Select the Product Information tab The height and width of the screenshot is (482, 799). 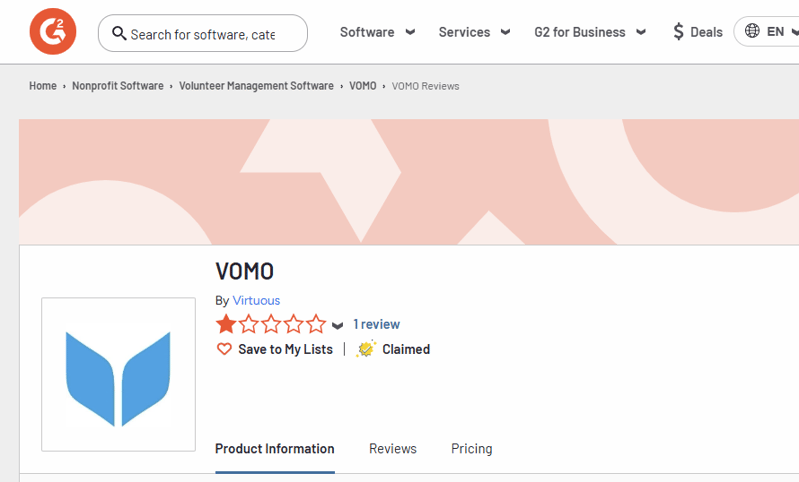275,448
